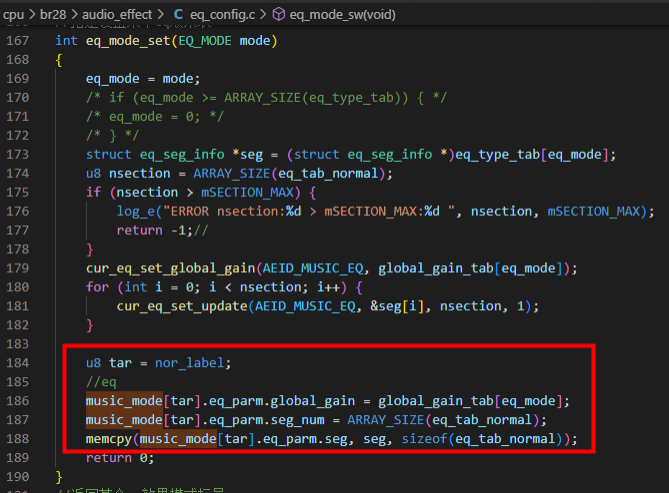Click the cube symbol icon before eq_mode_sw
This screenshot has height=493, width=669.
[x=279, y=15]
